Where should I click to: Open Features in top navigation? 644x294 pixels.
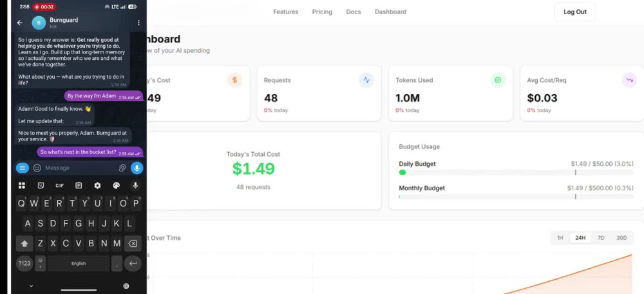pyautogui.click(x=286, y=12)
